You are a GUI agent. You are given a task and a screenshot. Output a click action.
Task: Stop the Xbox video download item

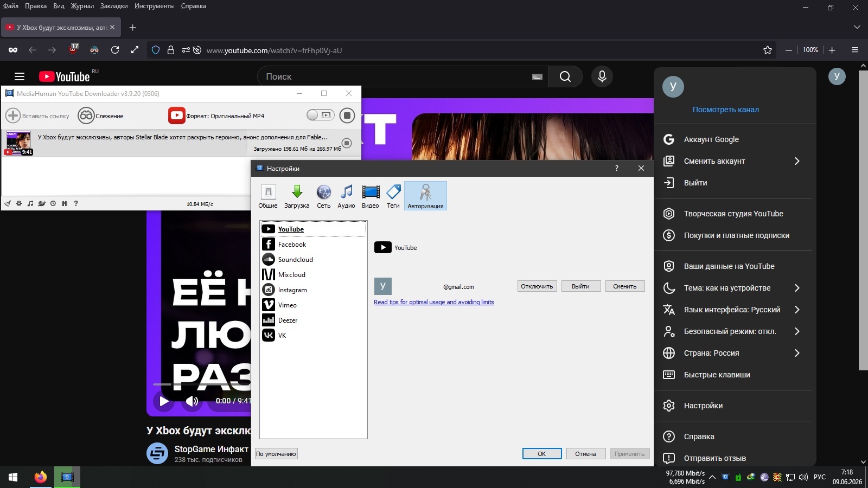(x=347, y=143)
